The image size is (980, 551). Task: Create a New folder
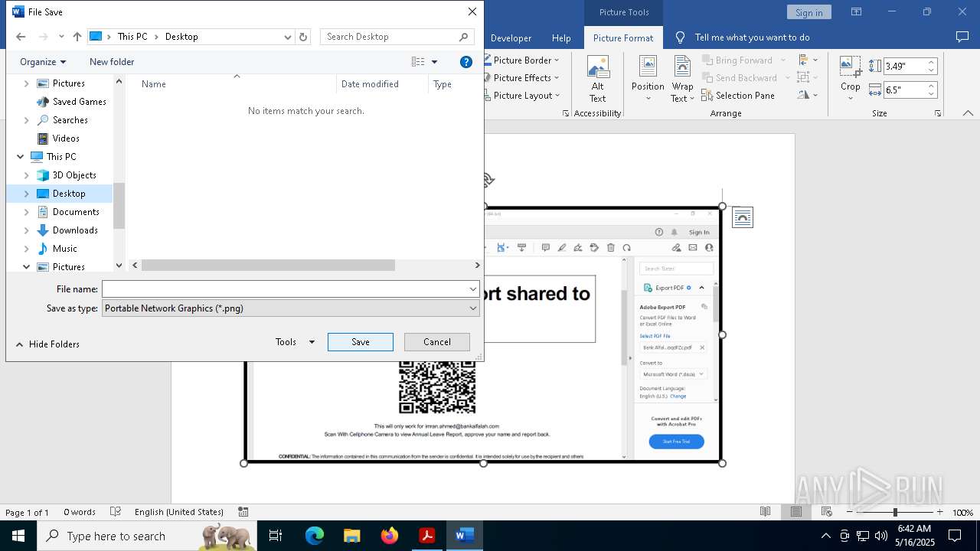pos(112,62)
